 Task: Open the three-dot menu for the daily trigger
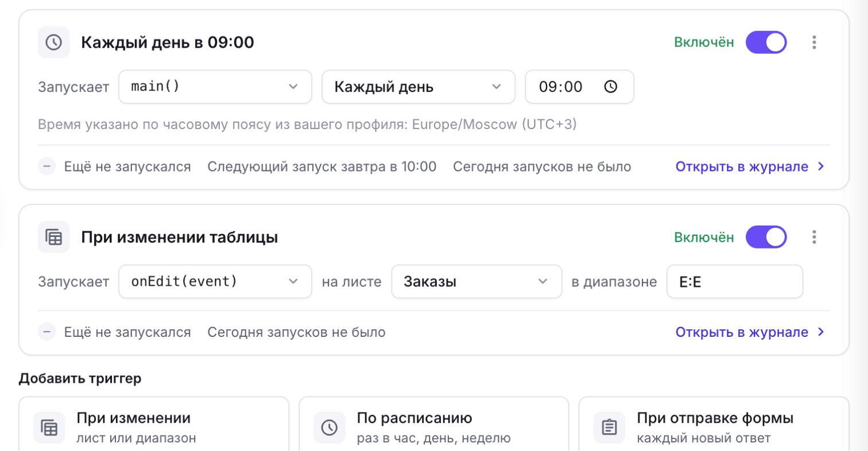click(813, 42)
